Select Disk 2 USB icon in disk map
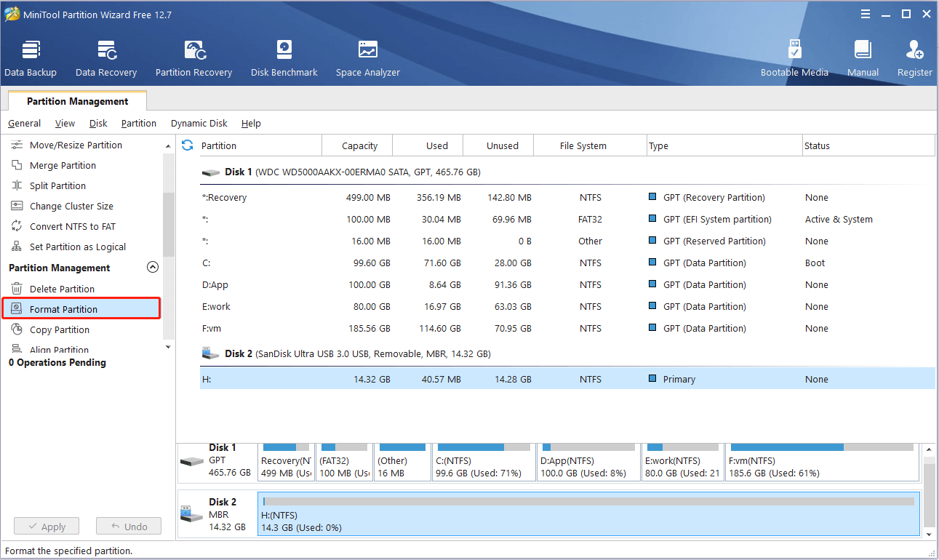939x560 pixels. [191, 514]
